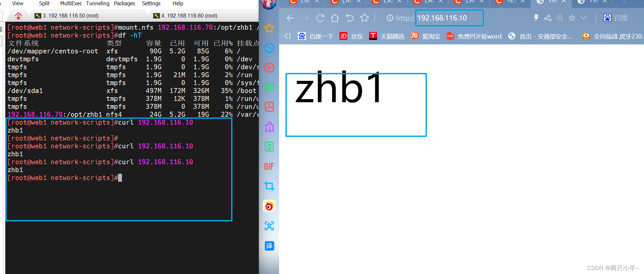644x274 pixels.
Task: Open history clock icon in sidebar
Action: click(269, 48)
